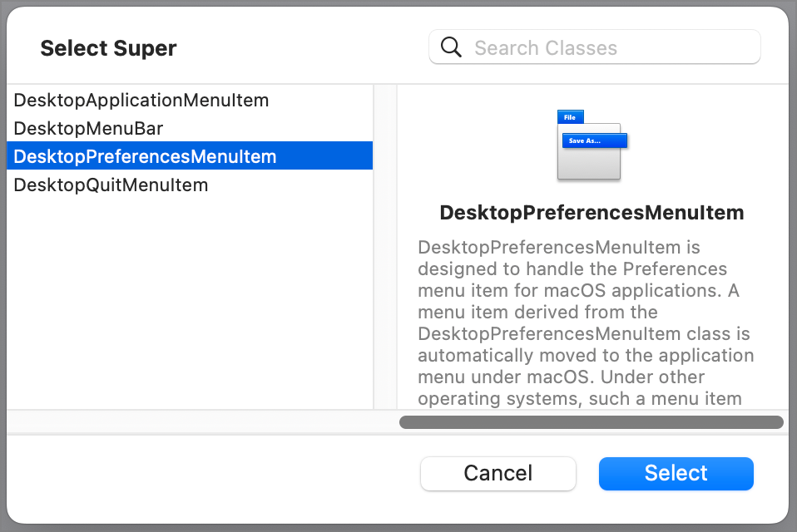Click the 'File' label in the preview image
This screenshot has width=797, height=532.
(x=571, y=117)
